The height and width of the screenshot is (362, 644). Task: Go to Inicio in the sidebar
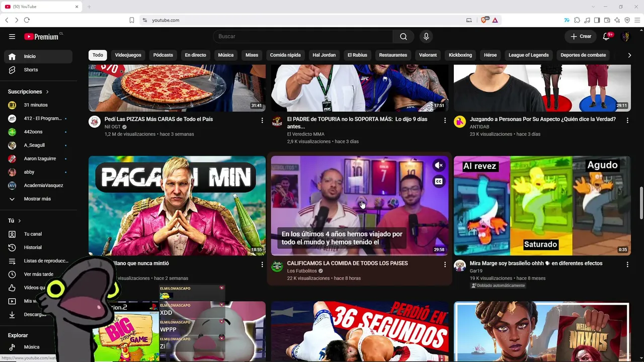click(x=38, y=56)
